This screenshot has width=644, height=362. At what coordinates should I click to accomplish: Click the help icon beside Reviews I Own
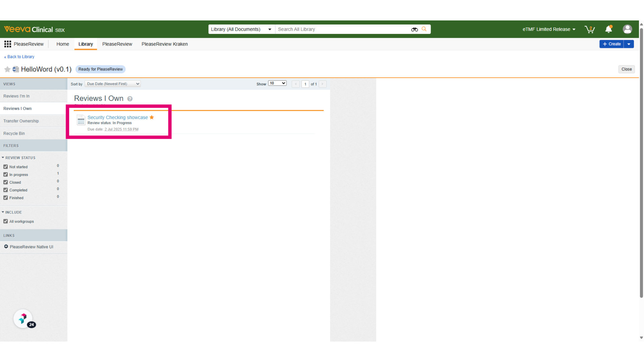click(x=130, y=99)
